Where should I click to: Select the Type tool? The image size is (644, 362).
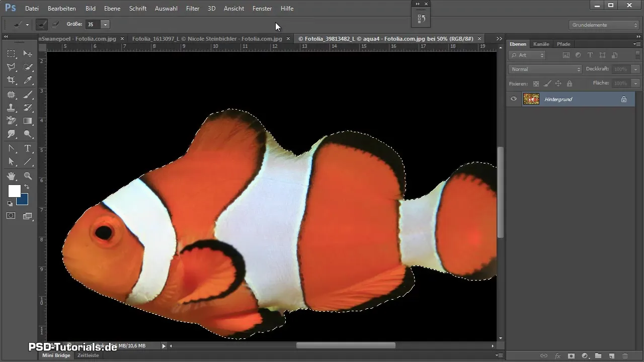click(28, 148)
